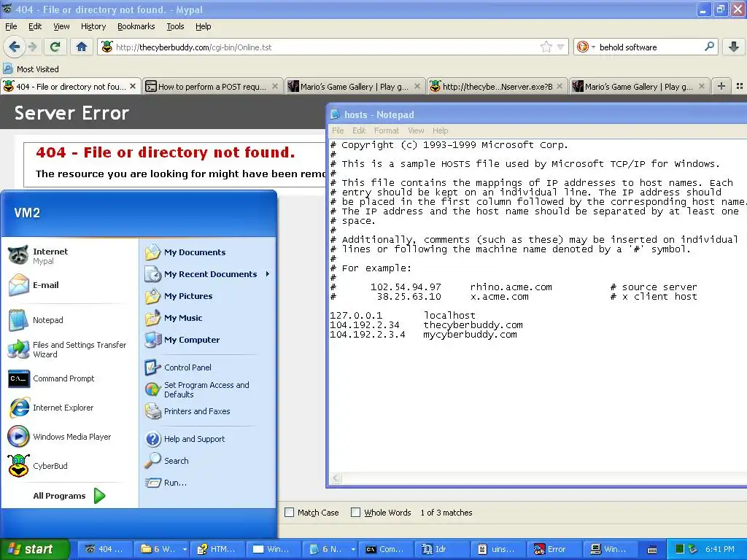Image resolution: width=747 pixels, height=560 pixels.
Task: Open the browser downloads arrow button
Action: pos(734,47)
